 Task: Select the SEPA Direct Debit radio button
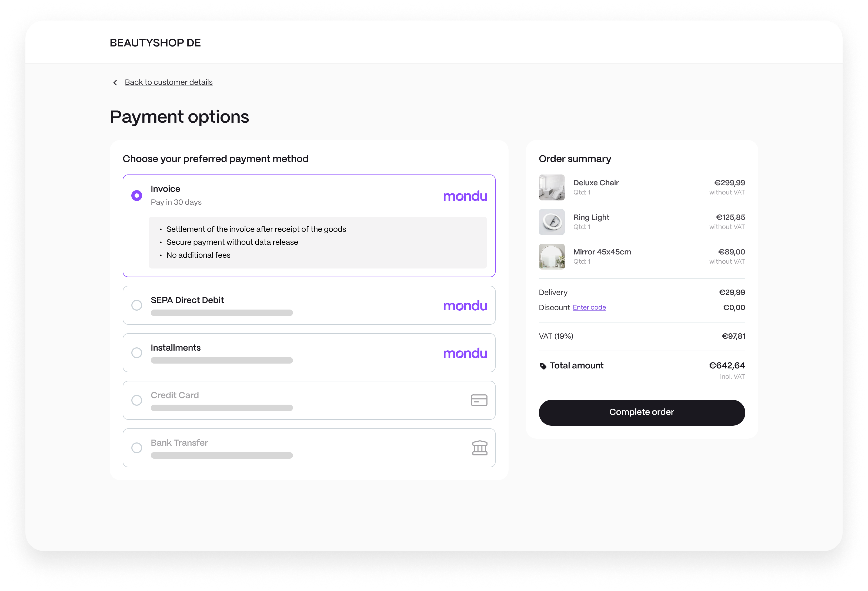(x=137, y=305)
